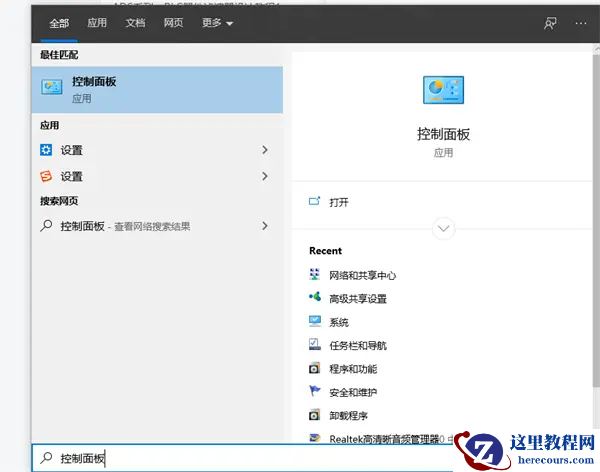600x472 pixels.
Task: Click the magnifier icon beside web search result
Action: coord(46,226)
